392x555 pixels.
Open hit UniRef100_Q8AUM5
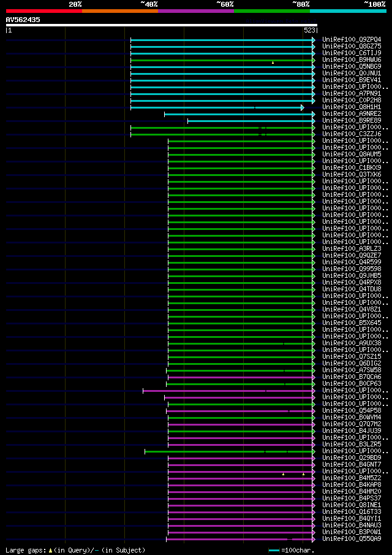pyautogui.click(x=352, y=155)
